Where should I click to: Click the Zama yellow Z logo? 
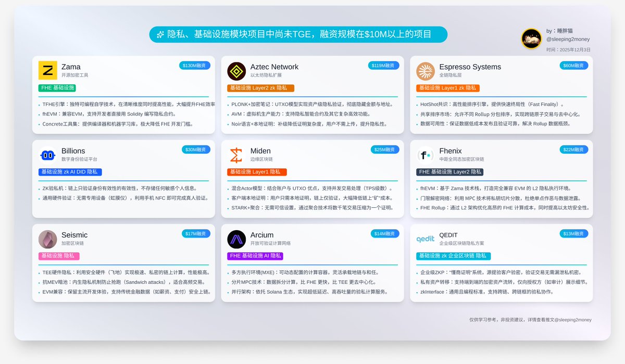click(48, 71)
